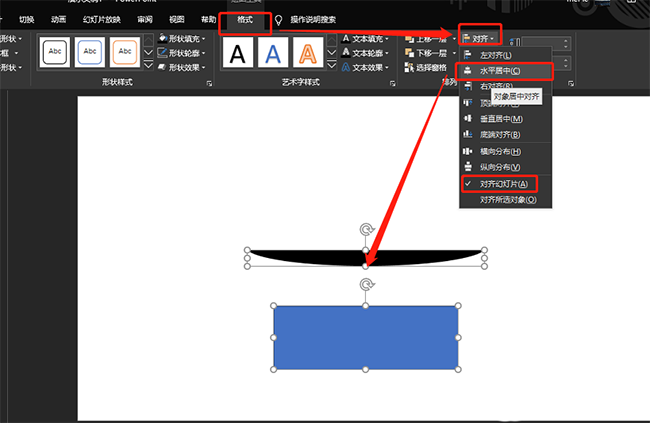Click the black shape's rotation handle
The image size is (650, 423).
pos(366,229)
